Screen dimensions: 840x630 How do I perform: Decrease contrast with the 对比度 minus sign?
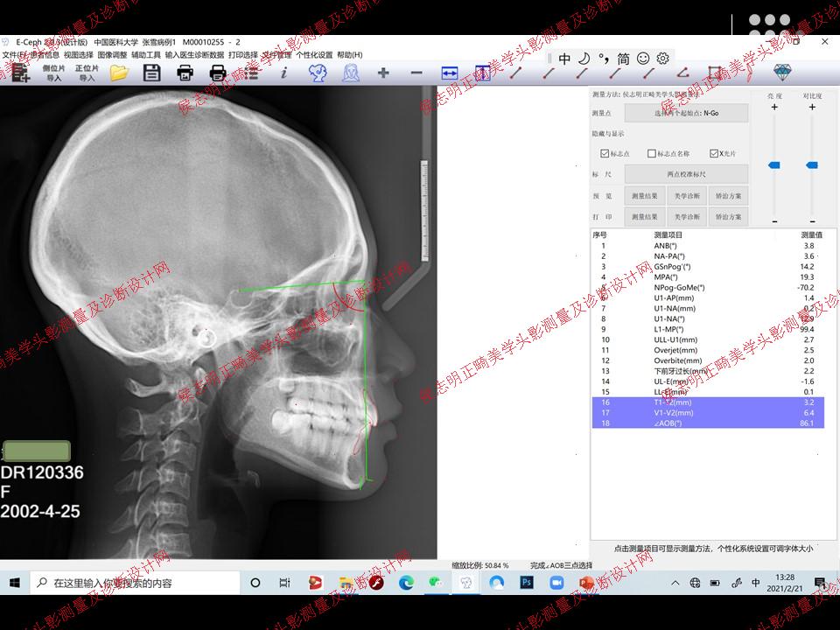[813, 221]
